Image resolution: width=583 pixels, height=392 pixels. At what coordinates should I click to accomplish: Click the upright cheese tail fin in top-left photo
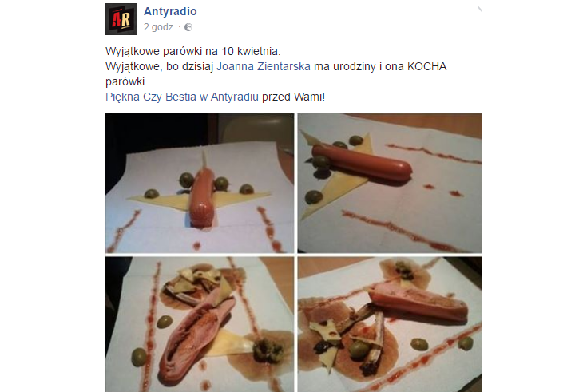[204, 159]
